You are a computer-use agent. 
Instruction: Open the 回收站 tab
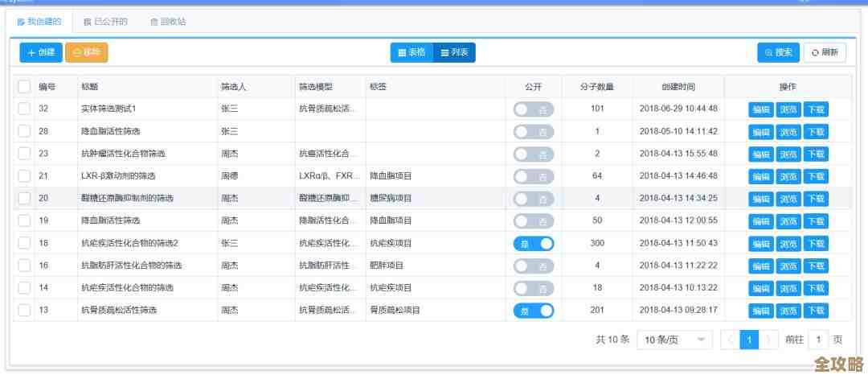coord(168,22)
